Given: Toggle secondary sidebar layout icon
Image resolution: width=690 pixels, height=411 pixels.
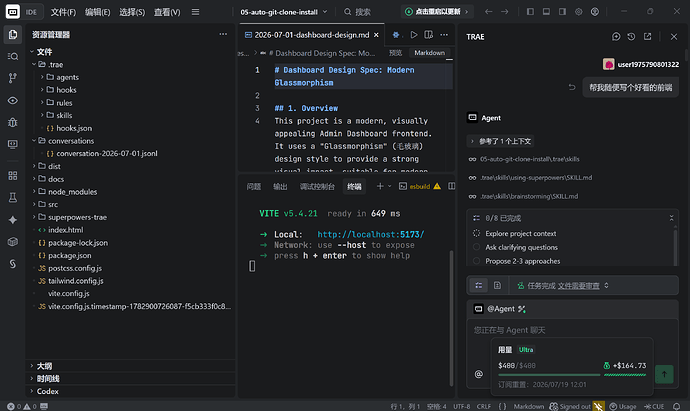Looking at the screenshot, I should tap(562, 12).
